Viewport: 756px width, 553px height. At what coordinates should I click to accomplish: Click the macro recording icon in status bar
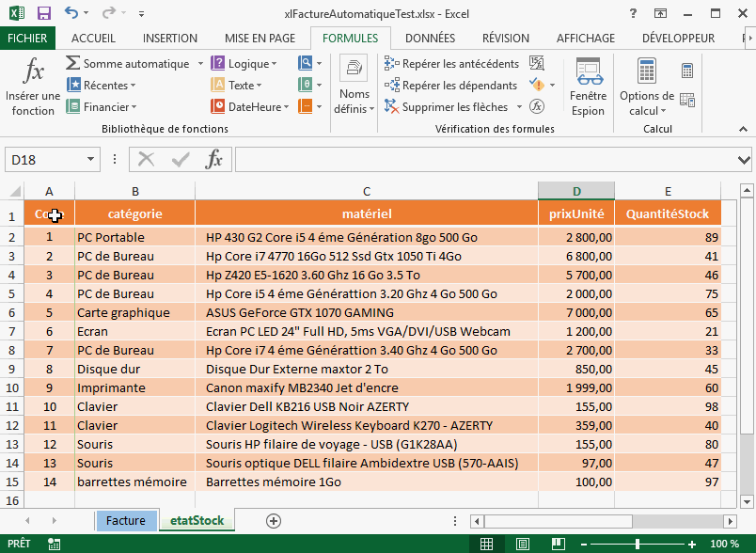click(54, 545)
